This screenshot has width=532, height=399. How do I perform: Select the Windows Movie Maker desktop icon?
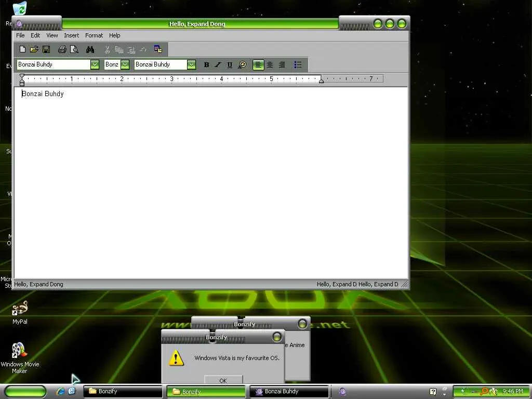20,358
